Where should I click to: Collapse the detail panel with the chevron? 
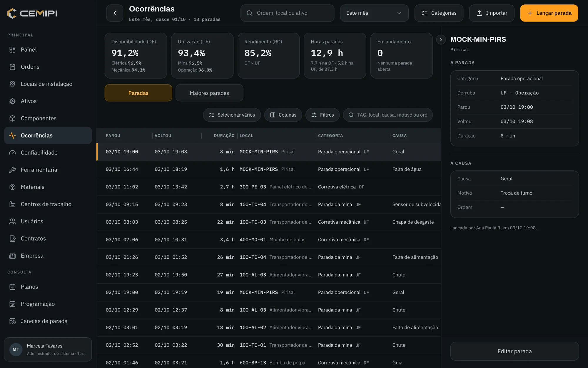pyautogui.click(x=441, y=39)
